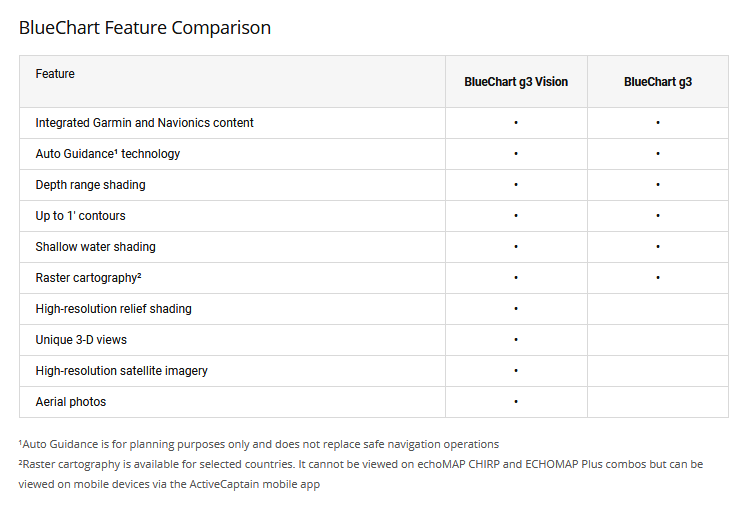741x515 pixels.
Task: Click the "BlueChart g3" column header
Action: [x=658, y=82]
